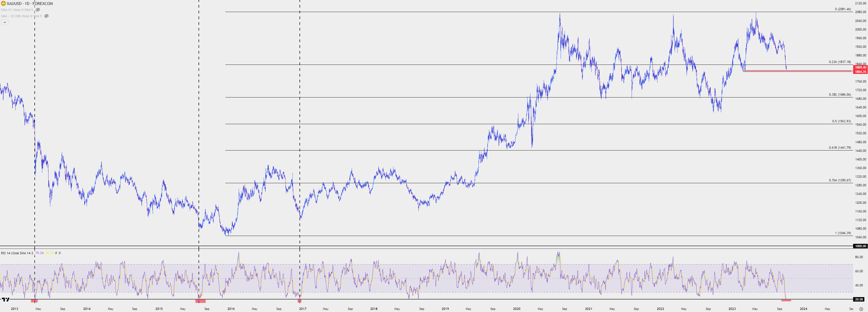Click the 2023 time axis label
This screenshot has height=312, width=868.
[x=732, y=309]
